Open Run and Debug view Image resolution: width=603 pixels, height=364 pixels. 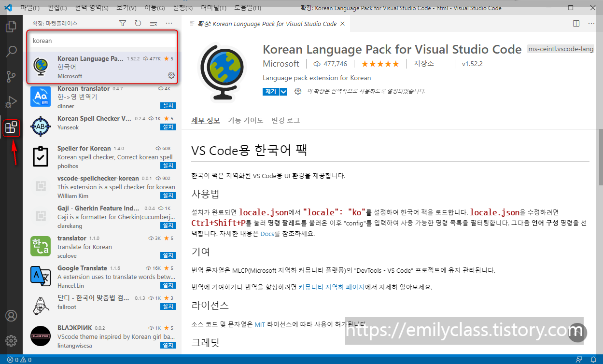point(11,101)
